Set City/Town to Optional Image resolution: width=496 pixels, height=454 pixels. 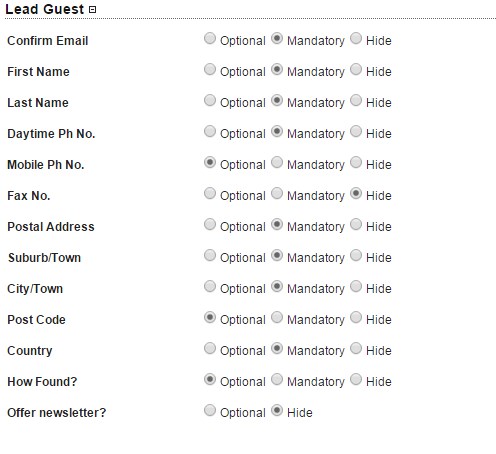coord(210,286)
